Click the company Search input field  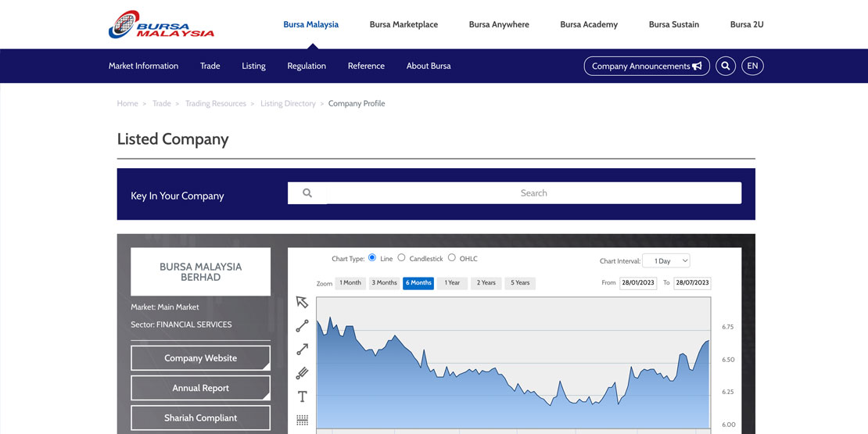[533, 193]
